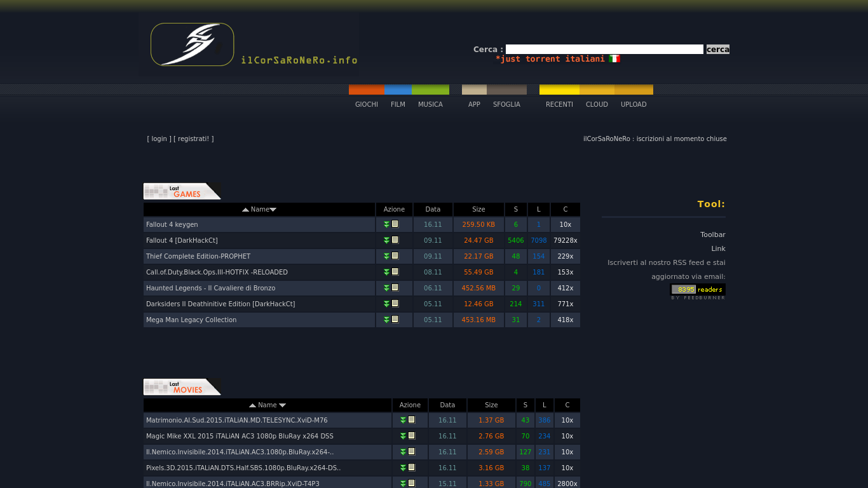
Task: Click download arrow for Darksiders II Deathinitive Edition
Action: (386, 304)
